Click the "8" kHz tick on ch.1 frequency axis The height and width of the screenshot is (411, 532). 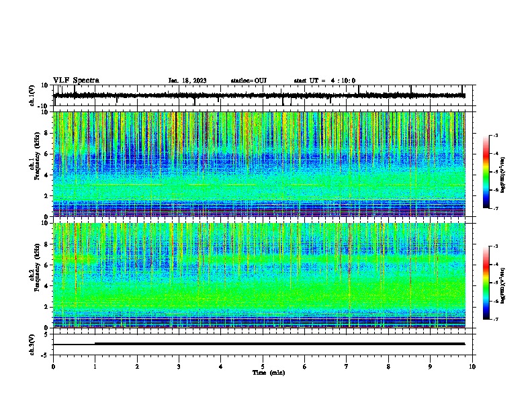46,133
